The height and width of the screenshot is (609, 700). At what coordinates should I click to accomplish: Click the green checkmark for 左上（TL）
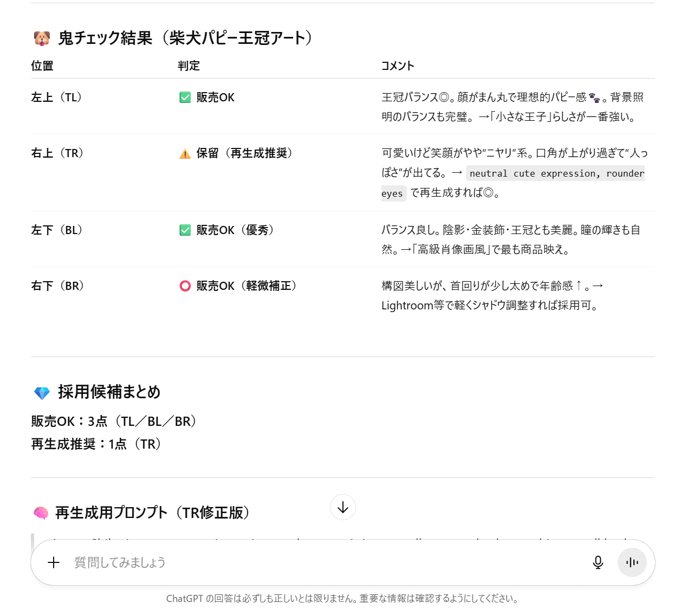[184, 98]
